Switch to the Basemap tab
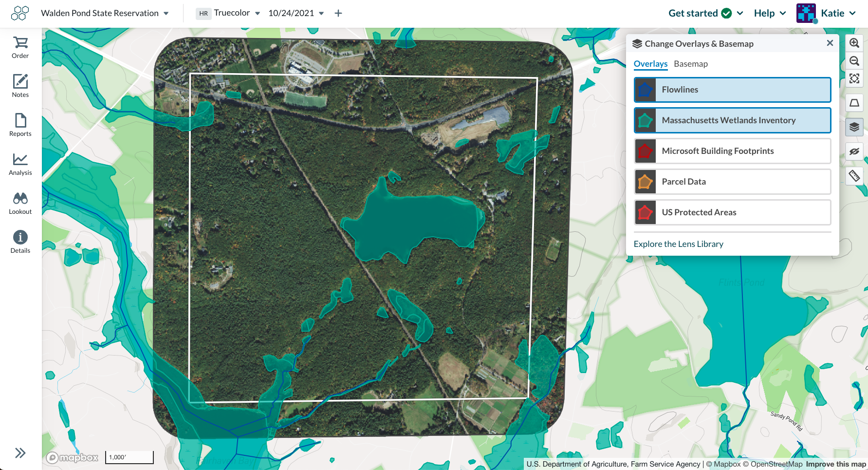 (x=690, y=64)
